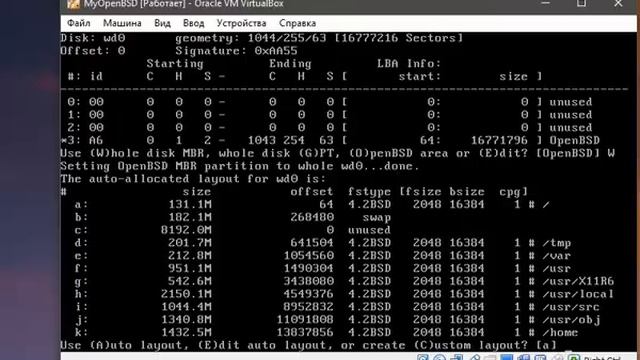Maximize the MyOpenBSD VirtualBox window
The image size is (640, 360).
pyautogui.click(x=581, y=3)
